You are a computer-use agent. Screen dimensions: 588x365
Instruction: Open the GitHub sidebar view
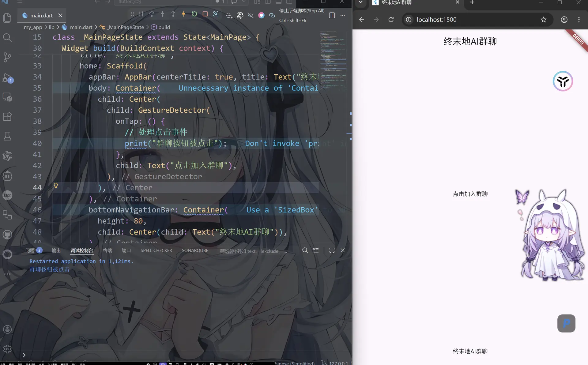(x=7, y=235)
